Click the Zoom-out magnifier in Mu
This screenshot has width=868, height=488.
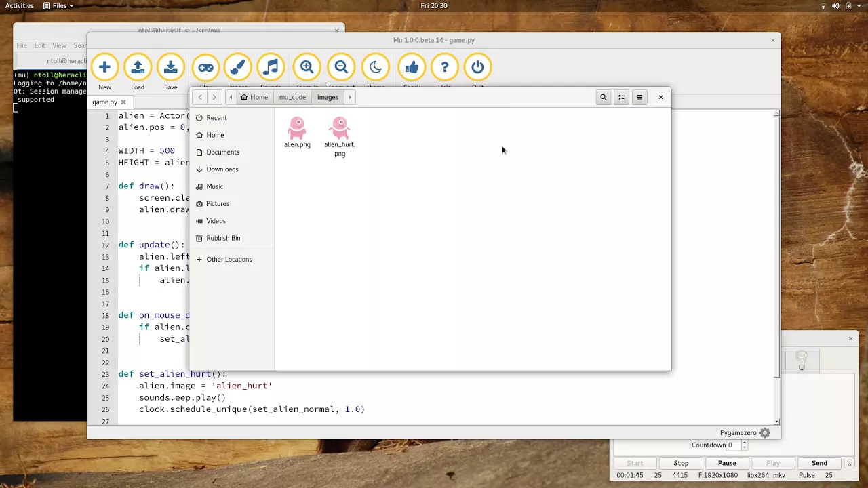341,67
